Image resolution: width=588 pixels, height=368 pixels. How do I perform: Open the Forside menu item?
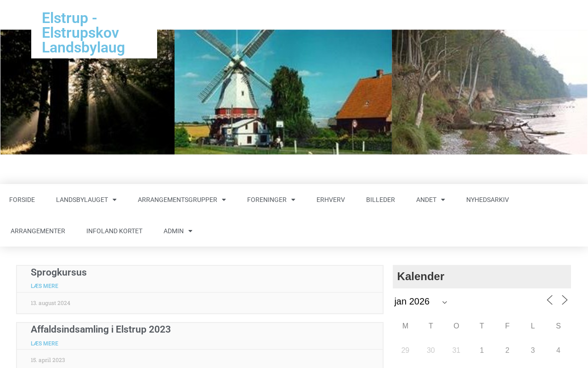[x=22, y=200]
